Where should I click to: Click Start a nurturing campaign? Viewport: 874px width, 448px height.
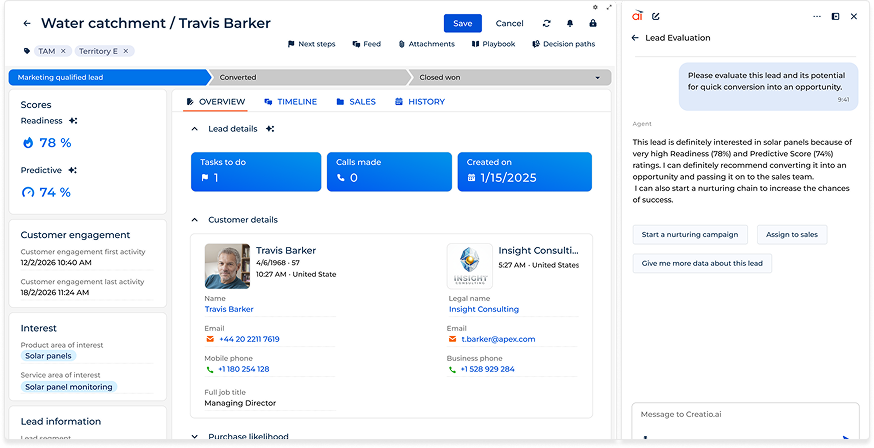click(x=690, y=235)
